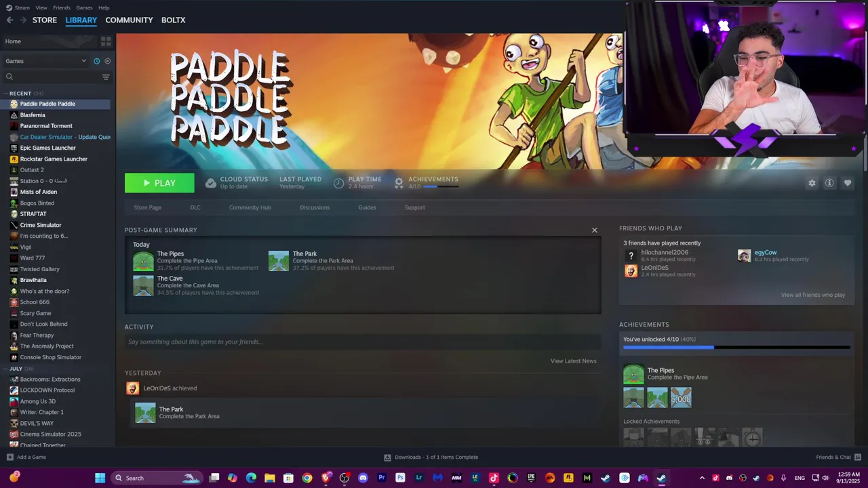Open the View menu
The image size is (868, 488).
tap(41, 7)
